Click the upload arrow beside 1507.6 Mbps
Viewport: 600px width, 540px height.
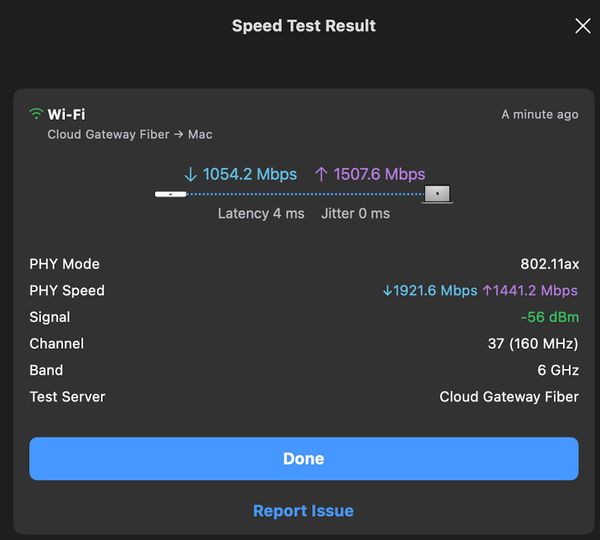click(321, 175)
